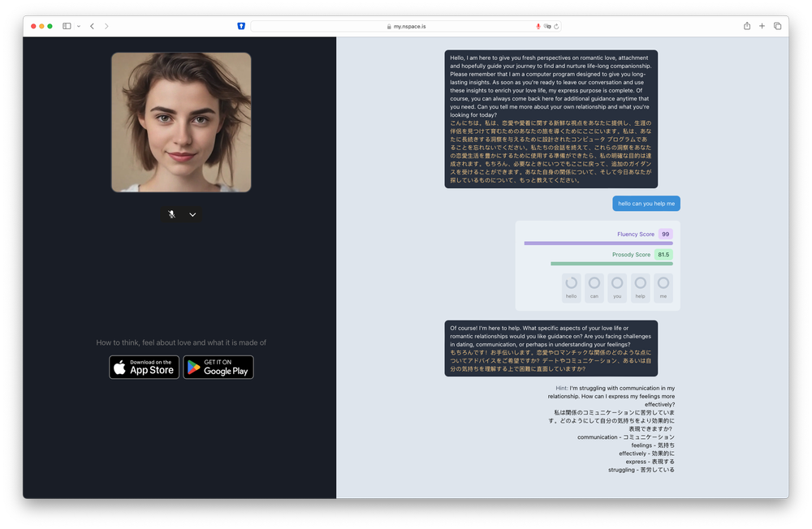Open the Safari sidebar icon
Viewport: 812px width, 529px height.
click(x=66, y=25)
